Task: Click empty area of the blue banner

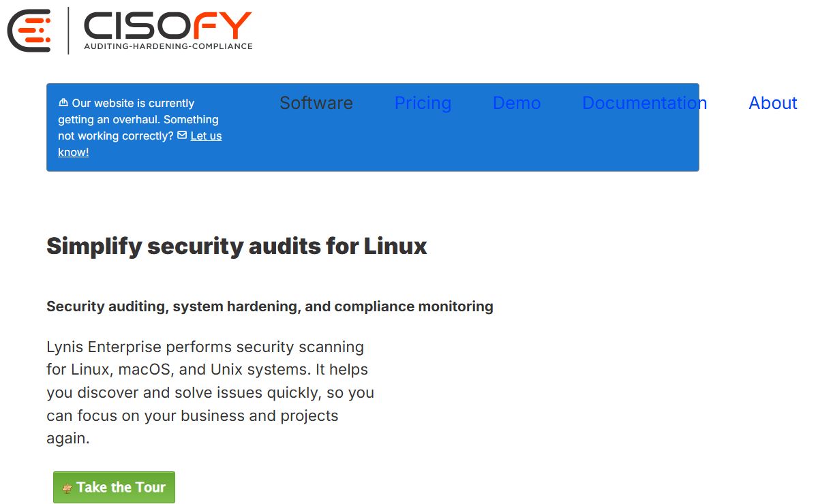Action: [477, 146]
